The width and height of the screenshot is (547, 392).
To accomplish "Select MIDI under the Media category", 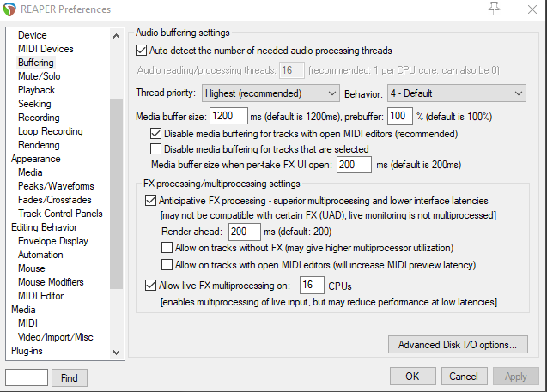I will coord(27,323).
